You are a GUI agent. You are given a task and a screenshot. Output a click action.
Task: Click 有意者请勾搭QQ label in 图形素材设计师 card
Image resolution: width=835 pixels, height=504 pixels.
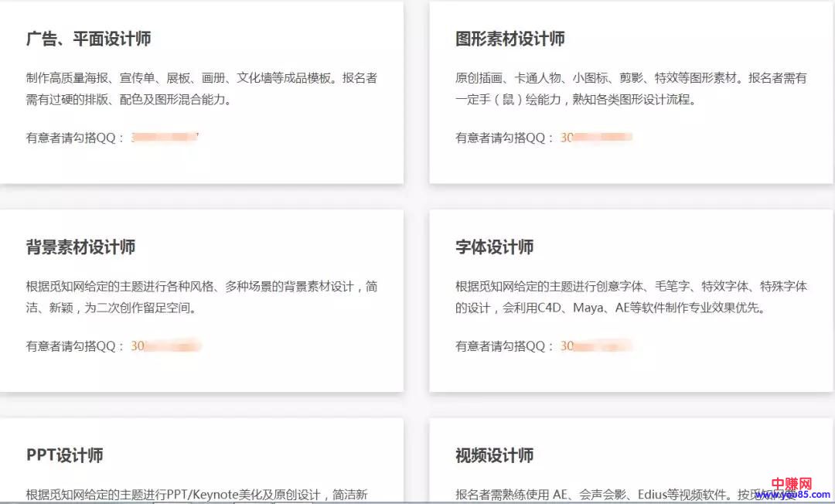coord(504,138)
